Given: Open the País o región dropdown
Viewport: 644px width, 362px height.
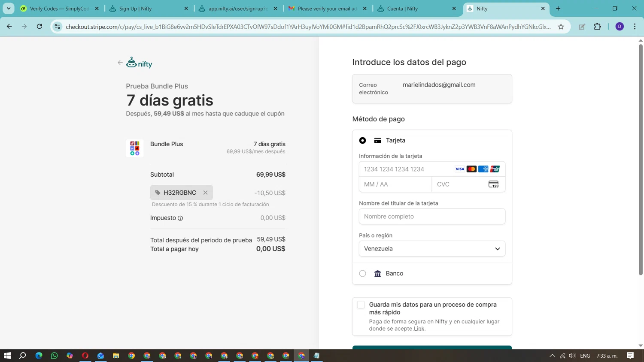Looking at the screenshot, I should point(432,249).
